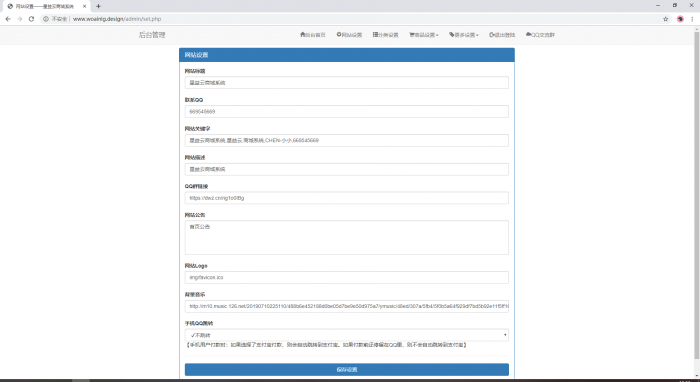Open a new browser tab
The image size is (700, 382).
tap(98, 6)
